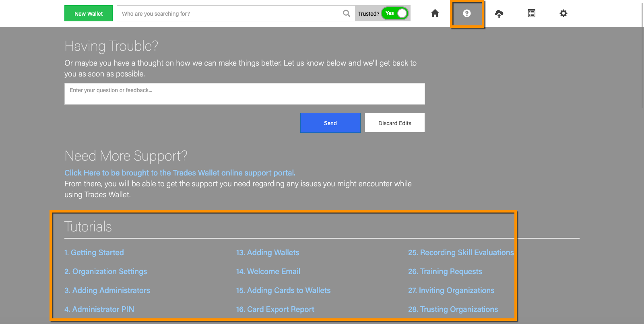Click the Home icon in top navigation
The width and height of the screenshot is (644, 324).
point(435,14)
